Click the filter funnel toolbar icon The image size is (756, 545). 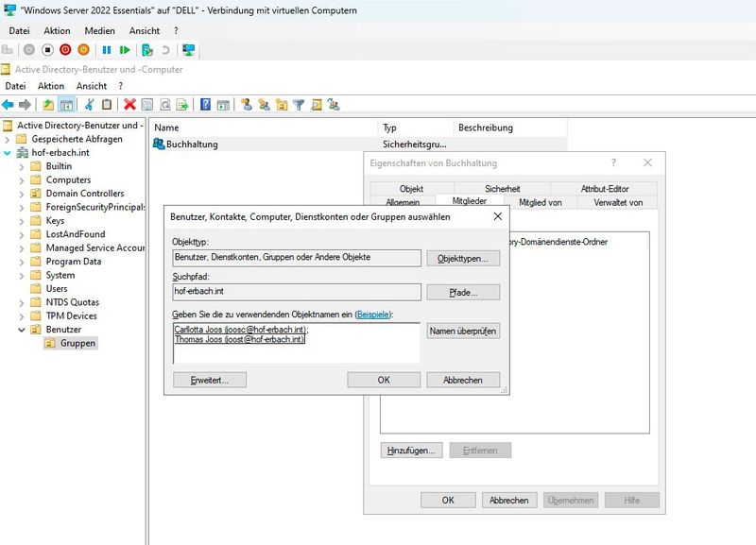click(x=299, y=105)
